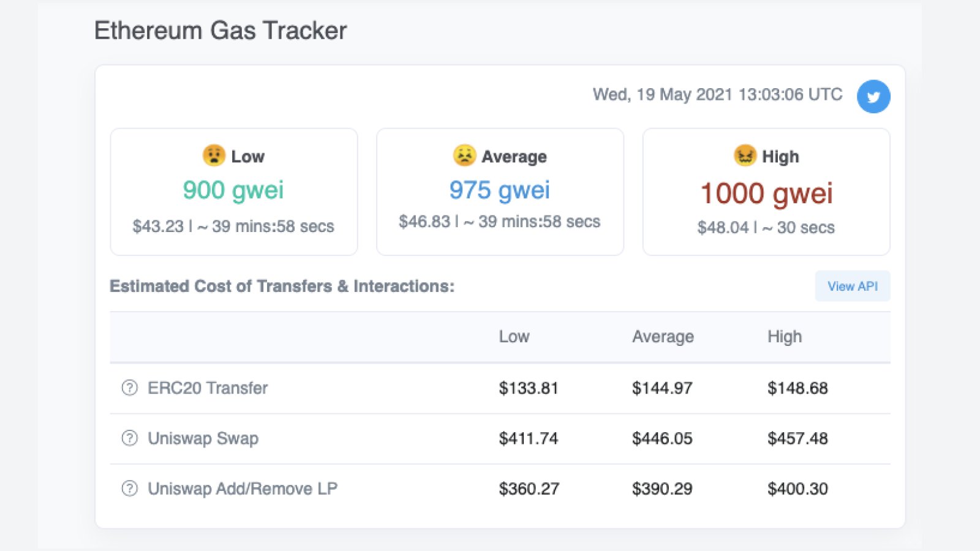
Task: Click the ERC20 Transfer row label
Action: coord(208,388)
